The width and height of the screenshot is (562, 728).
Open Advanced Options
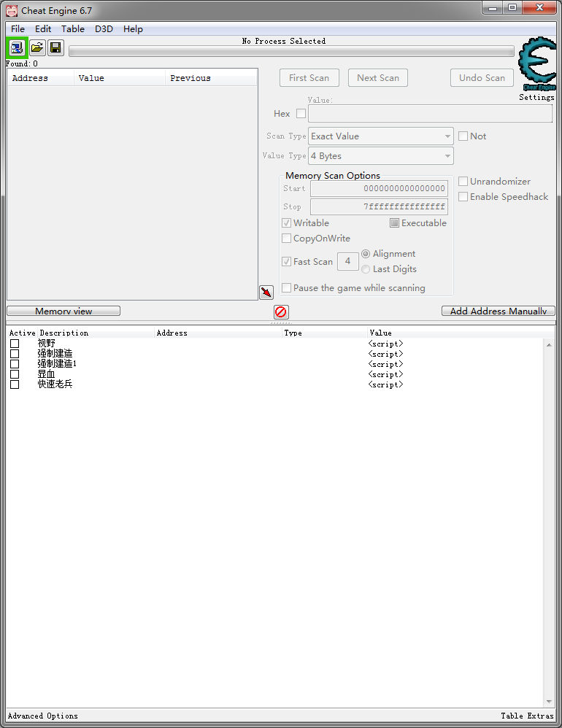point(43,716)
